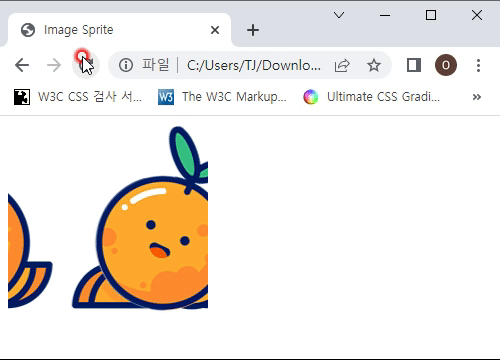Image resolution: width=500 pixels, height=360 pixels.
Task: Click the orange character sprite image
Action: pos(108,218)
